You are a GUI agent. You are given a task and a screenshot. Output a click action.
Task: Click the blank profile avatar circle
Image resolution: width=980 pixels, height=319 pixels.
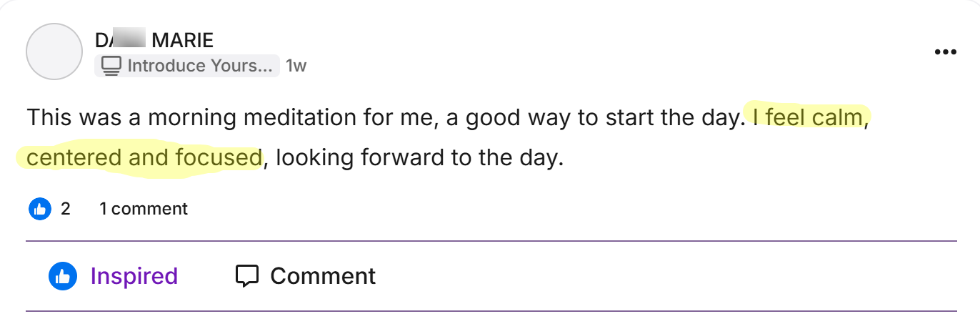[x=54, y=51]
